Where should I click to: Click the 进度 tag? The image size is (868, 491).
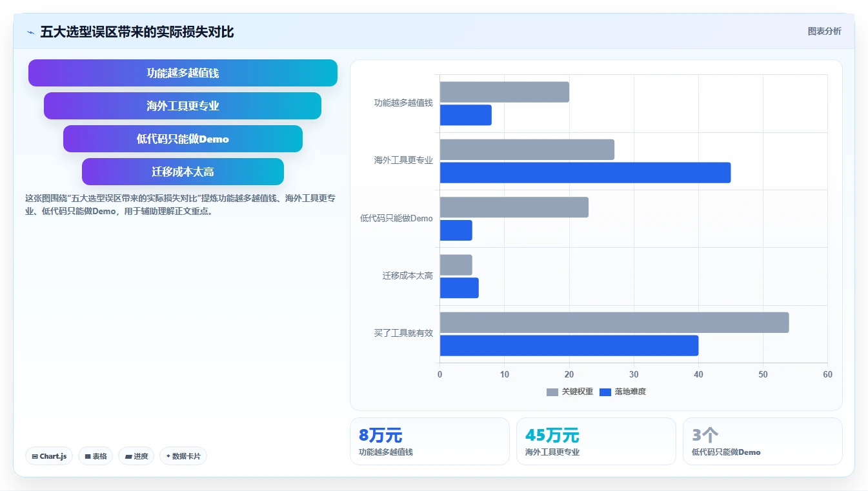point(136,456)
